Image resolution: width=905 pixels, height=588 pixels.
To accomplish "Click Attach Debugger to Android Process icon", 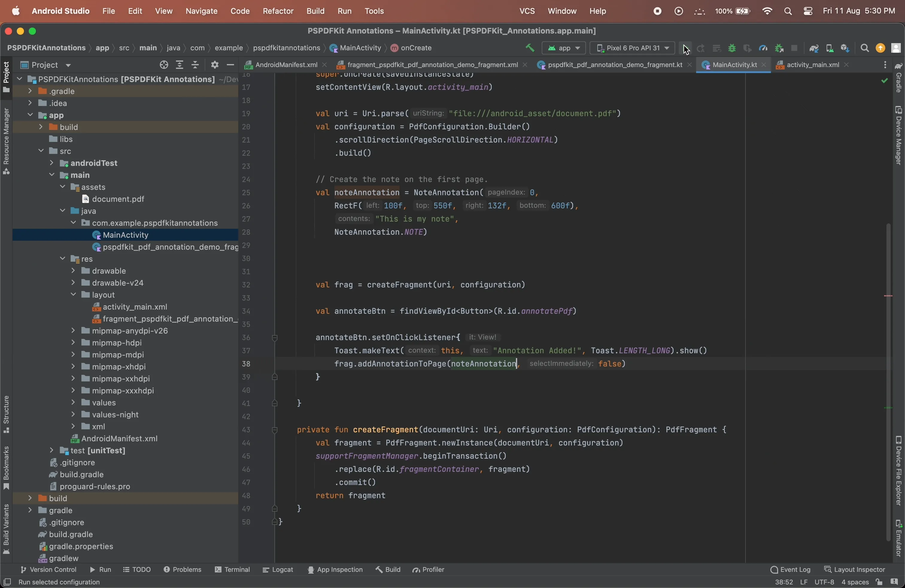I will pos(779,48).
